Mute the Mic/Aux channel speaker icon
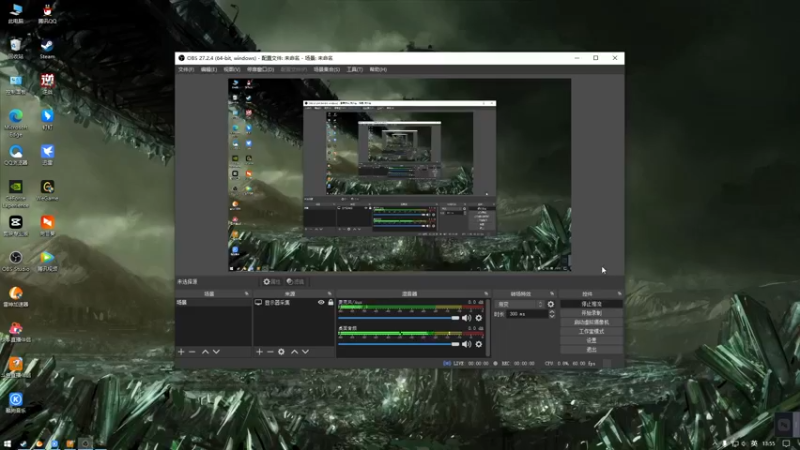Viewport: 800px width, 450px height. [466, 318]
